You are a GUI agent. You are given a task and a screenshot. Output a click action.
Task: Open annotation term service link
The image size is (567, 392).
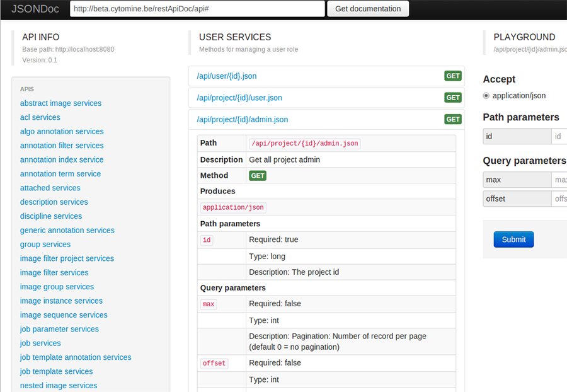point(60,174)
